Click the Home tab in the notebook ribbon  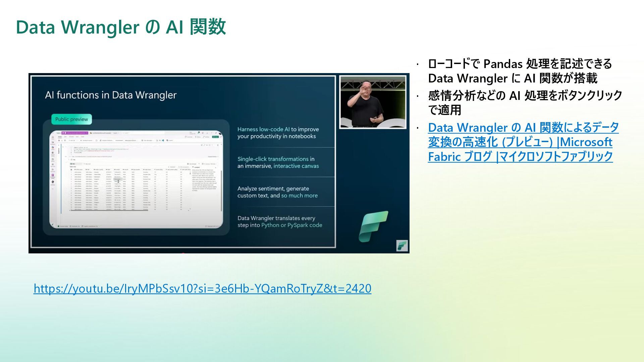pos(60,137)
